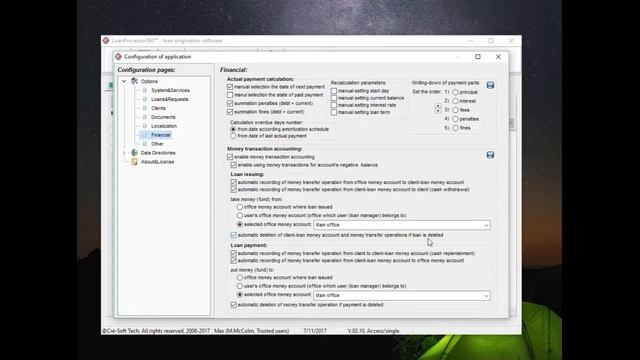Open the Localization configuration page

[164, 126]
